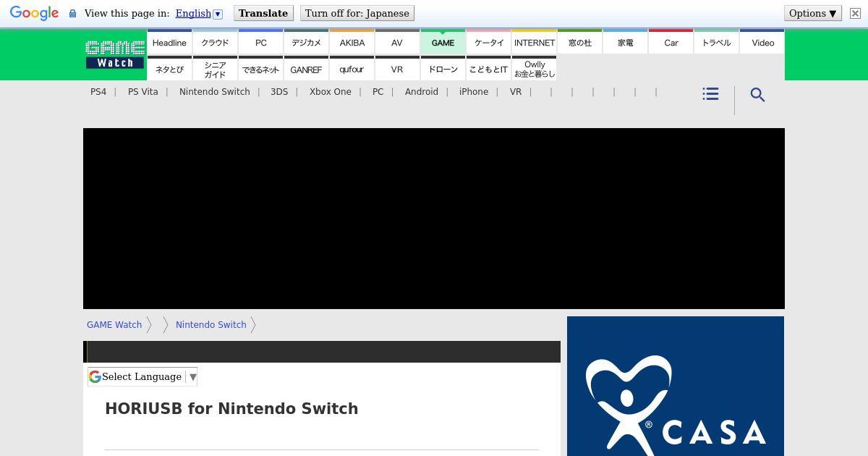This screenshot has width=868, height=456.
Task: Click Turn off for: Japanese
Action: pyautogui.click(x=357, y=13)
